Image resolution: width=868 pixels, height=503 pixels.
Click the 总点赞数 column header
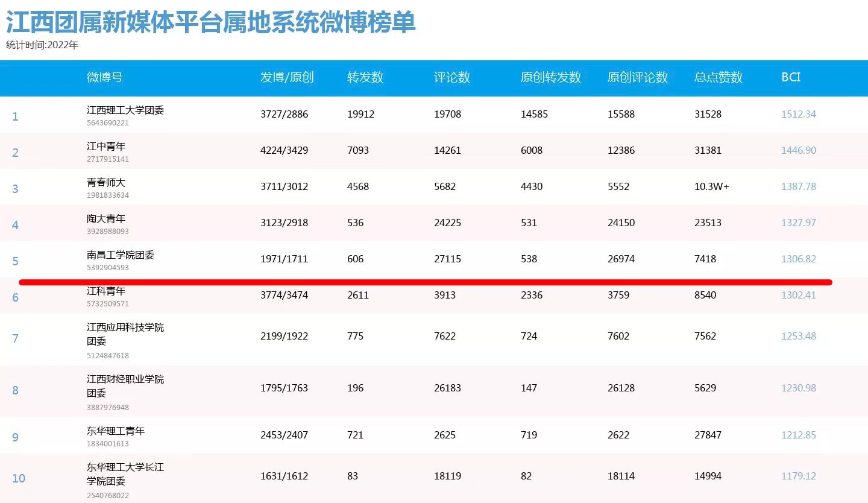719,77
